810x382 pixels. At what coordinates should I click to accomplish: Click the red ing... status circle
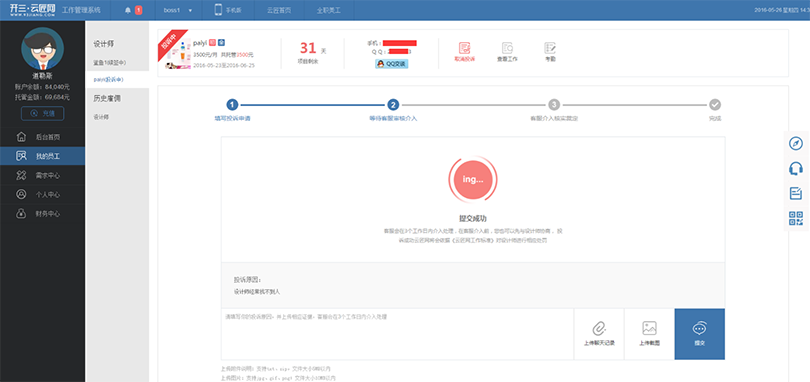point(473,179)
